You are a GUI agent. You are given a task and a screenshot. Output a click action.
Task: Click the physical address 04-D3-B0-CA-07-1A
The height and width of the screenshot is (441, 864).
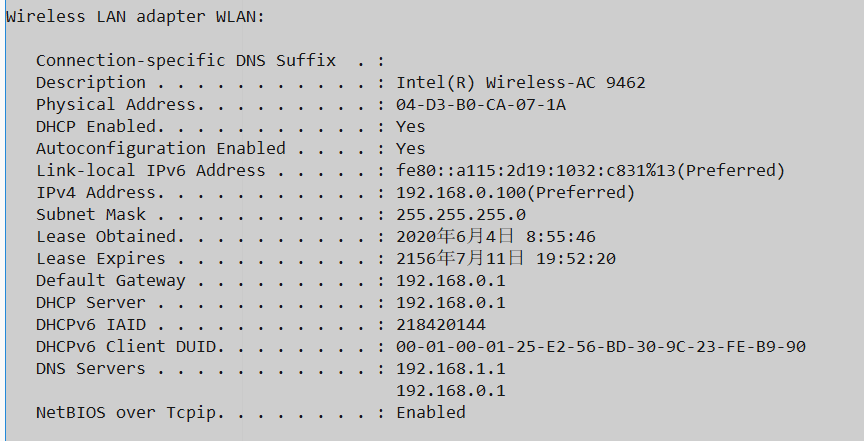click(x=481, y=105)
